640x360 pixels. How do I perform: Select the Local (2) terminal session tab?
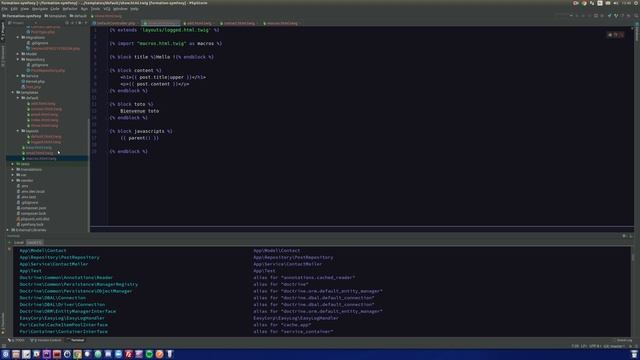34,242
